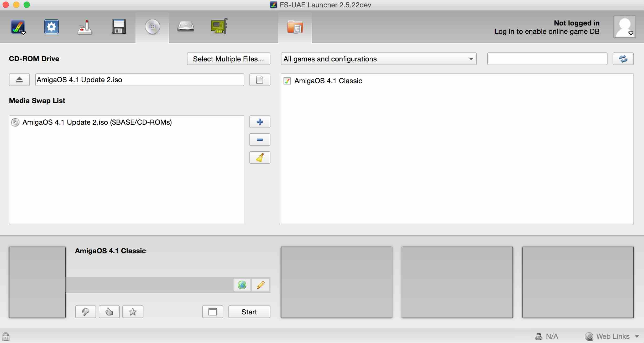Switch to the hard drives tab
The width and height of the screenshot is (644, 343).
click(186, 27)
